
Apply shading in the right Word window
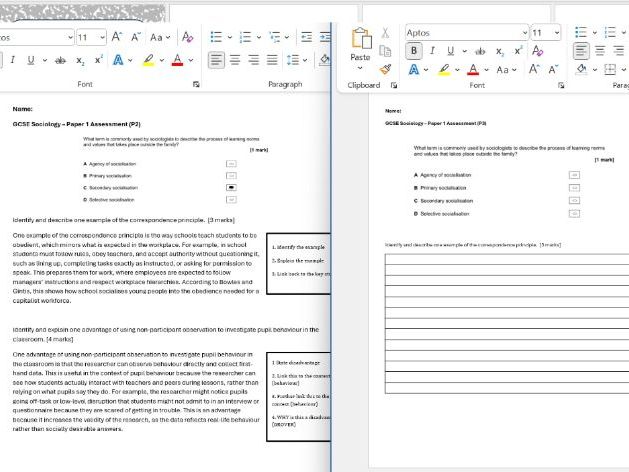pyautogui.click(x=581, y=69)
